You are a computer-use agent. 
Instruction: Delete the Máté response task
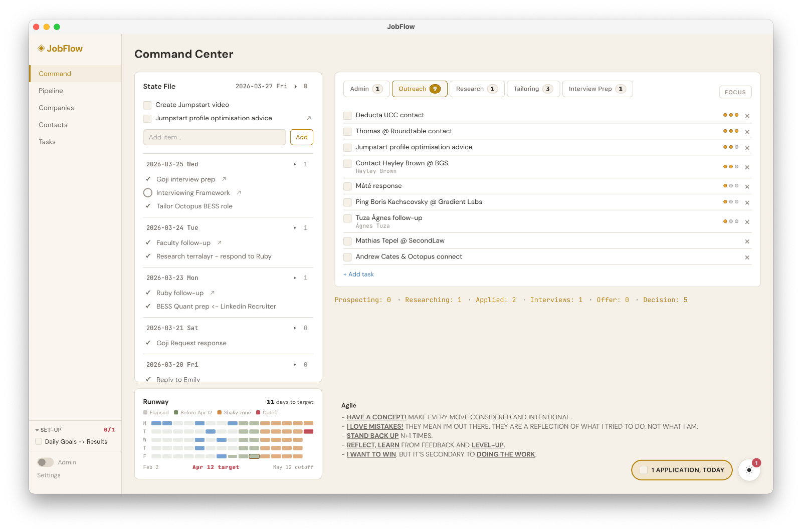click(747, 186)
